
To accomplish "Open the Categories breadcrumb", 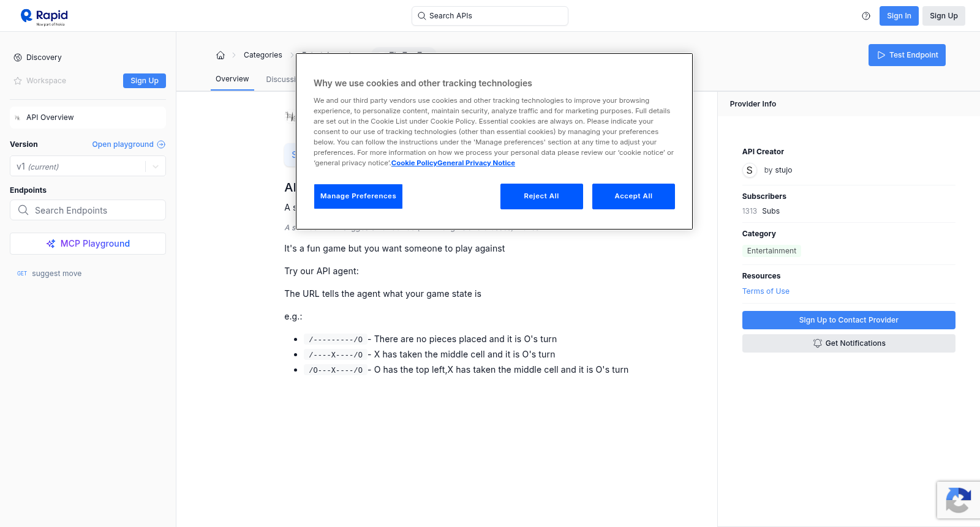I will [x=263, y=55].
